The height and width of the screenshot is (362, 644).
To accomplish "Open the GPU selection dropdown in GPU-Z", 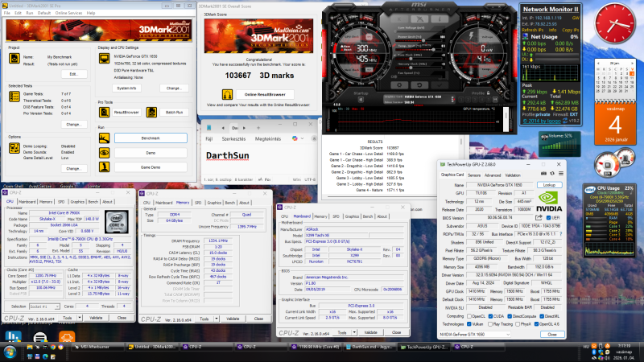I will (475, 335).
